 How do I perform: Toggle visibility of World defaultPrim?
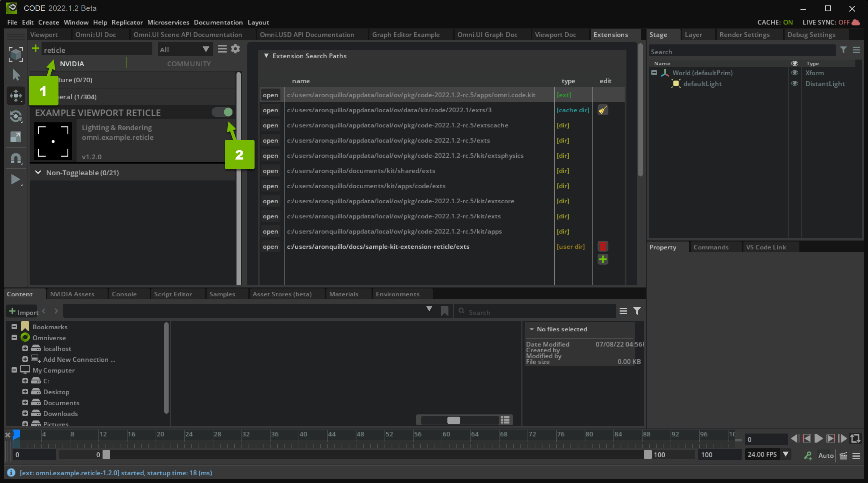794,73
